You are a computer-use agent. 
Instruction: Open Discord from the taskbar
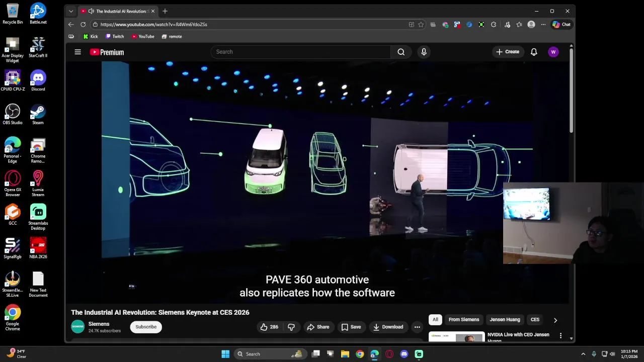point(404,354)
